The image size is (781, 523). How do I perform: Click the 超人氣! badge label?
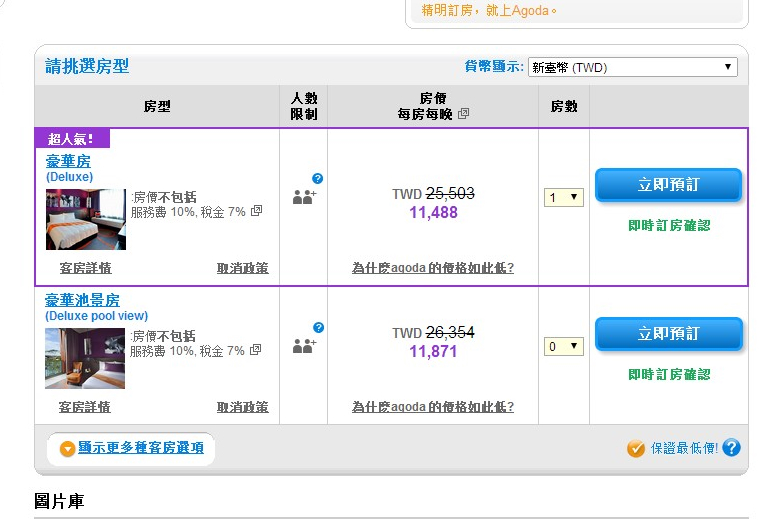[x=72, y=138]
